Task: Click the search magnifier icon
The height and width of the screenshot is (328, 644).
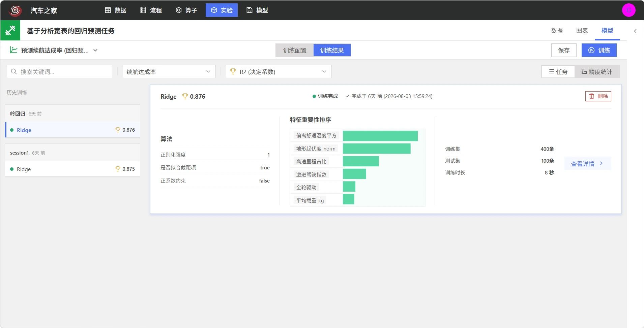Action: (14, 72)
